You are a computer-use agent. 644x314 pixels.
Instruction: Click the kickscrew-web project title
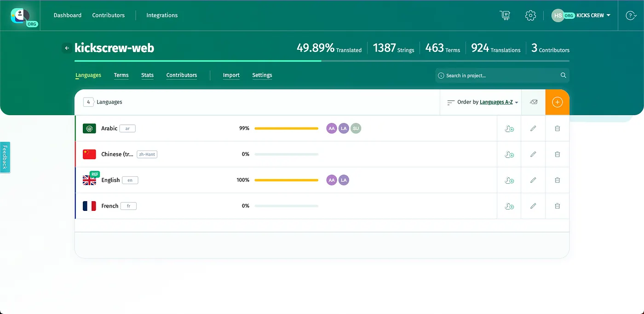coord(114,48)
